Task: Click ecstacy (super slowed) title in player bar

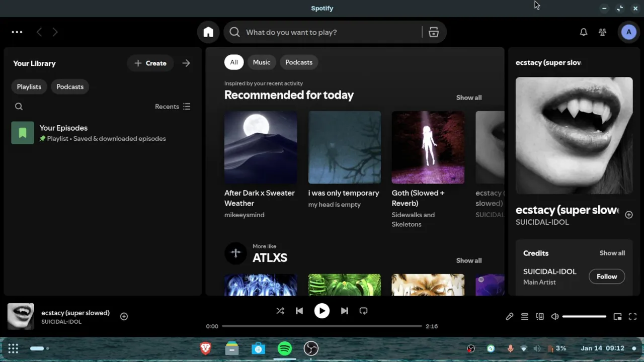Action: [75, 313]
